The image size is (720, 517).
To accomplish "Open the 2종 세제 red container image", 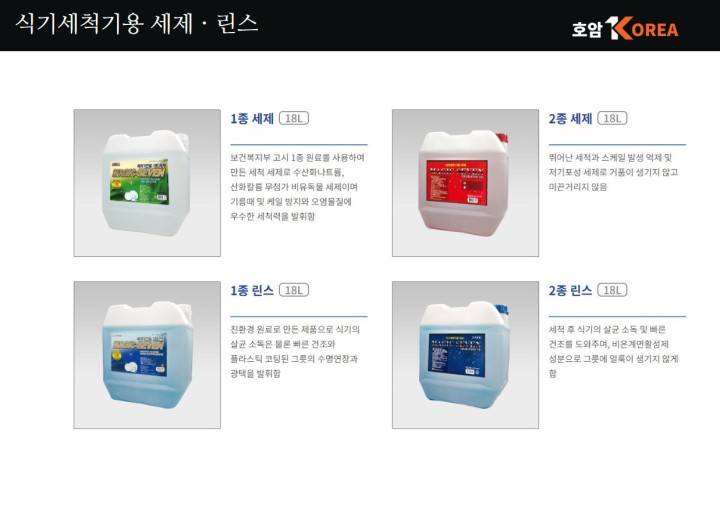I will point(465,183).
